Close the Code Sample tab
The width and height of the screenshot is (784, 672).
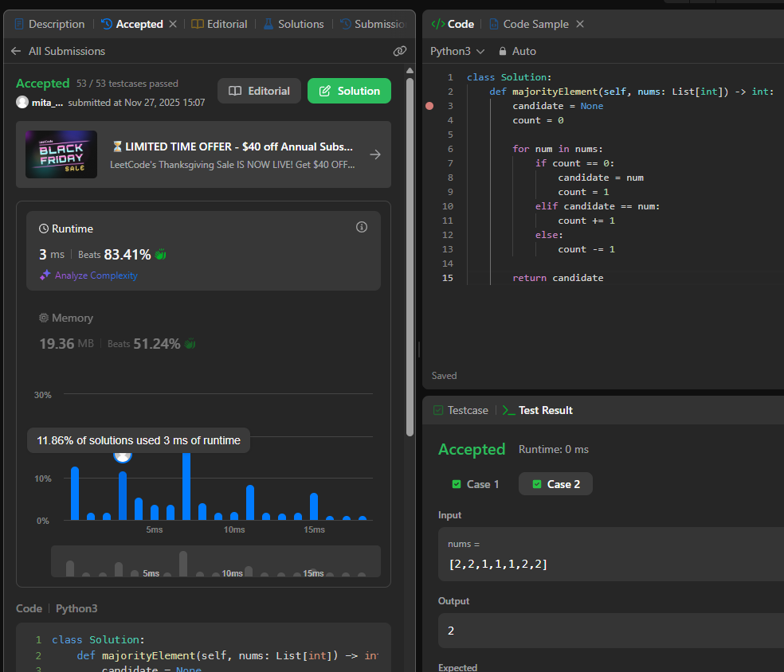580,24
